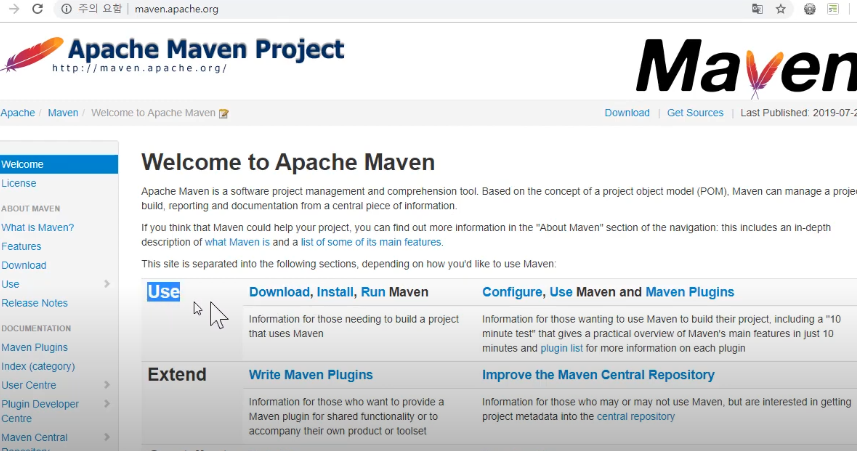Follow 'list of some of its main features' link
Screen dimensions: 857x451
point(371,242)
